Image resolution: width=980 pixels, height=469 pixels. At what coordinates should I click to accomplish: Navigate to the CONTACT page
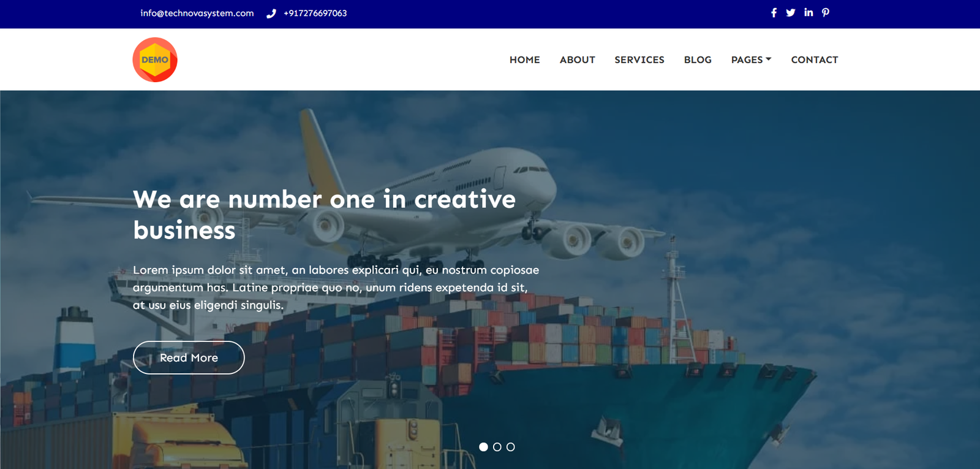(x=815, y=59)
